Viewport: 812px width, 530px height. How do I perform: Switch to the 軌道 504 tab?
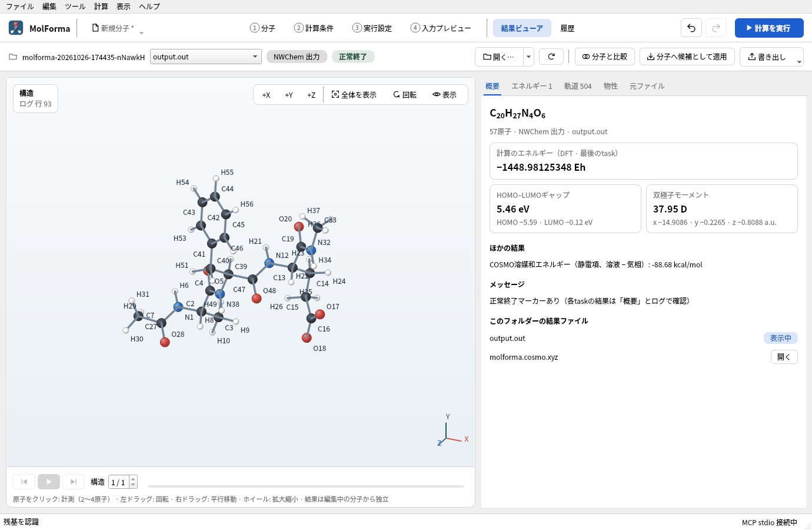(x=578, y=86)
